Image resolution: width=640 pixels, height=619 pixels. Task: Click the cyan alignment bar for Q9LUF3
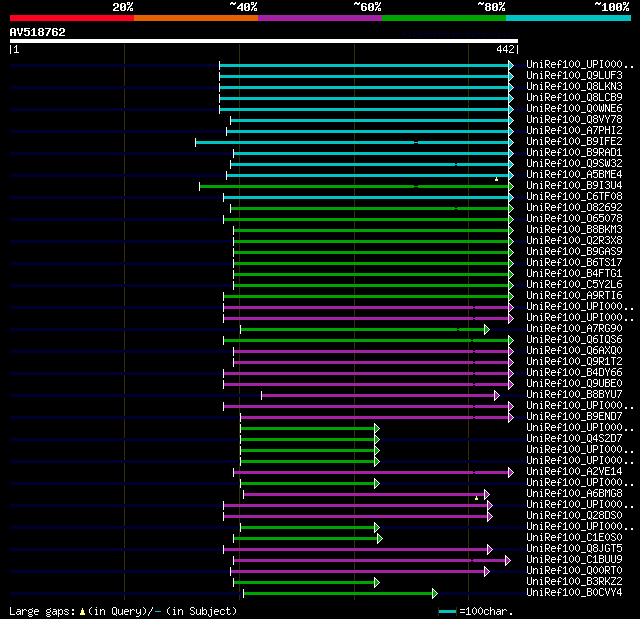click(x=364, y=76)
